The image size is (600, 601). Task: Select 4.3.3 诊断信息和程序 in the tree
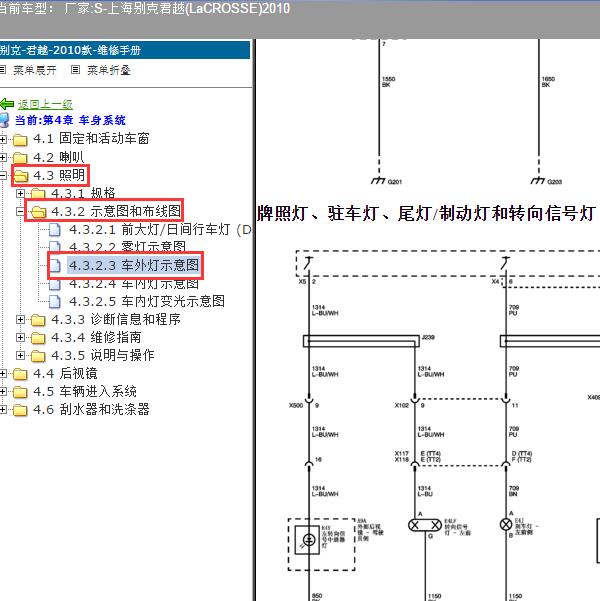point(116,319)
